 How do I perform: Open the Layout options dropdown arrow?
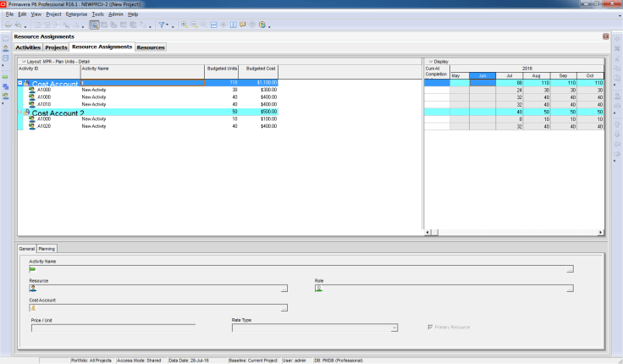click(x=24, y=62)
